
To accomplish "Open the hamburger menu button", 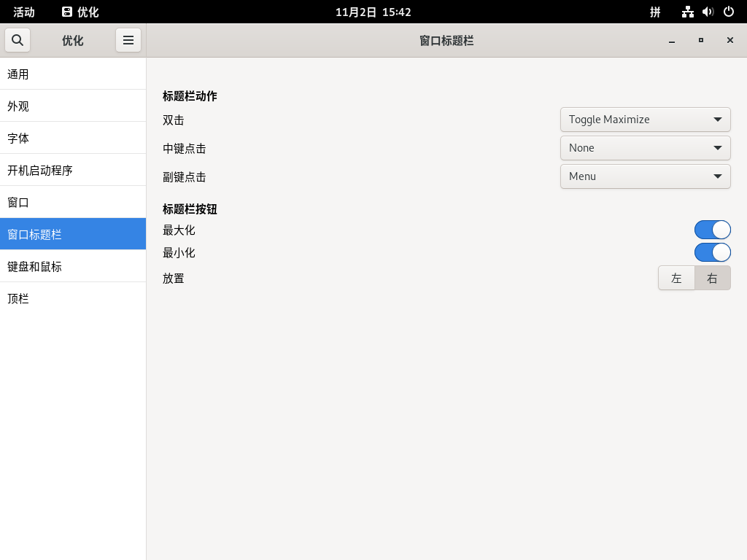I will [x=128, y=40].
